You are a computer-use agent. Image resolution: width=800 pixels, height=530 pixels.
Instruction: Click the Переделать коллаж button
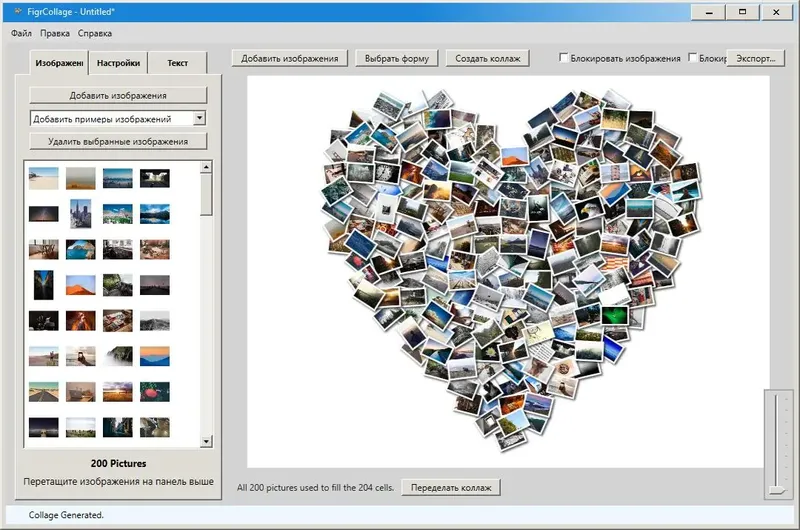tap(451, 487)
